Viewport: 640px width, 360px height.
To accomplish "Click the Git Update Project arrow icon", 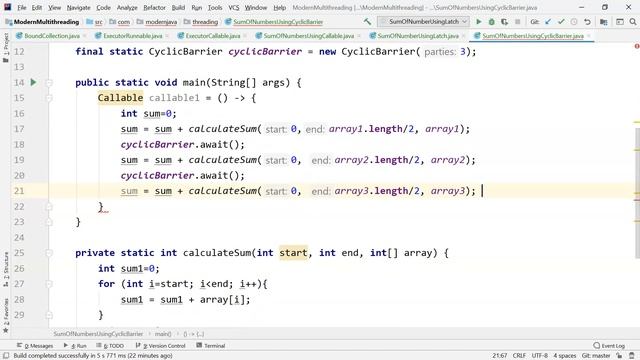I will [x=548, y=22].
